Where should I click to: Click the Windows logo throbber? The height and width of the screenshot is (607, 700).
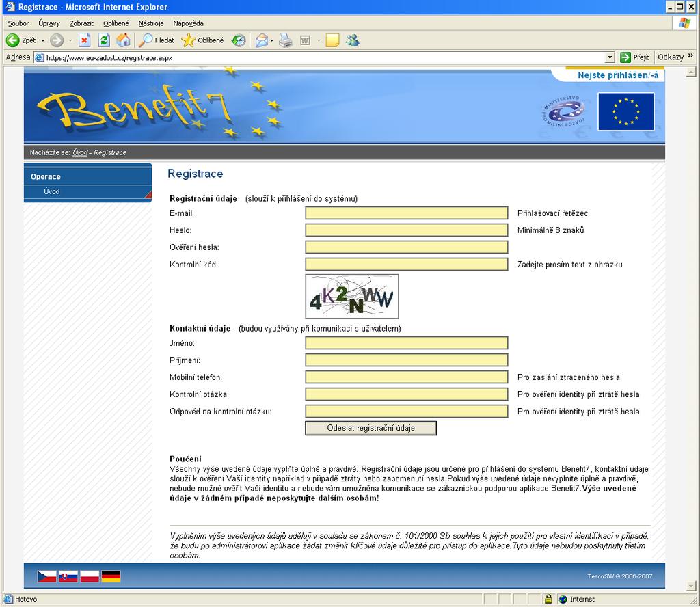(x=685, y=23)
